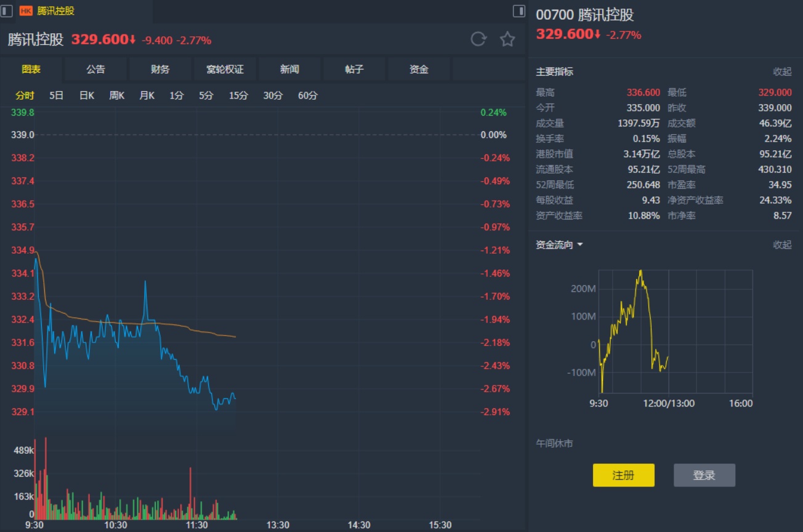This screenshot has height=532, width=803.
Task: Click the 市盈率 value 34.95
Action: click(x=780, y=185)
